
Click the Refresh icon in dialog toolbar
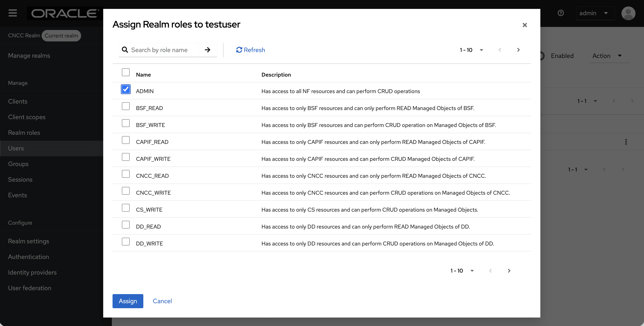pos(239,50)
